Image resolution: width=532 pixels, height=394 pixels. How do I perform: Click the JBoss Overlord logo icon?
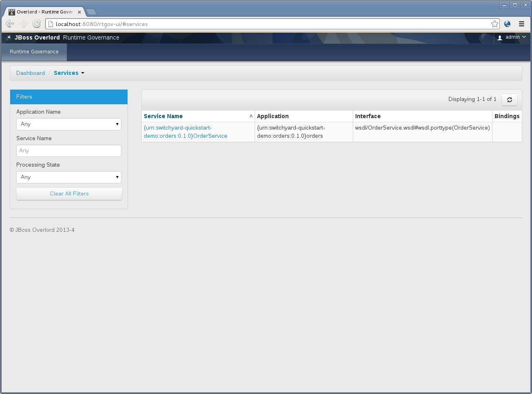(x=9, y=37)
